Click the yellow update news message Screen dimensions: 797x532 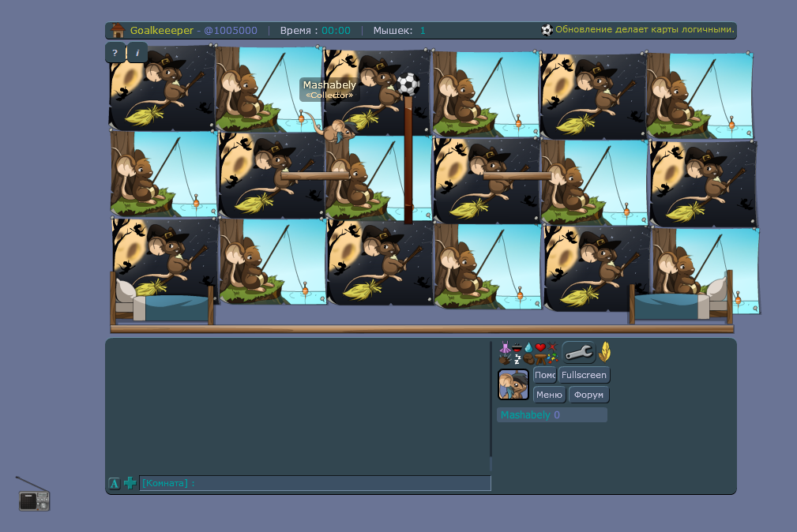click(x=645, y=29)
